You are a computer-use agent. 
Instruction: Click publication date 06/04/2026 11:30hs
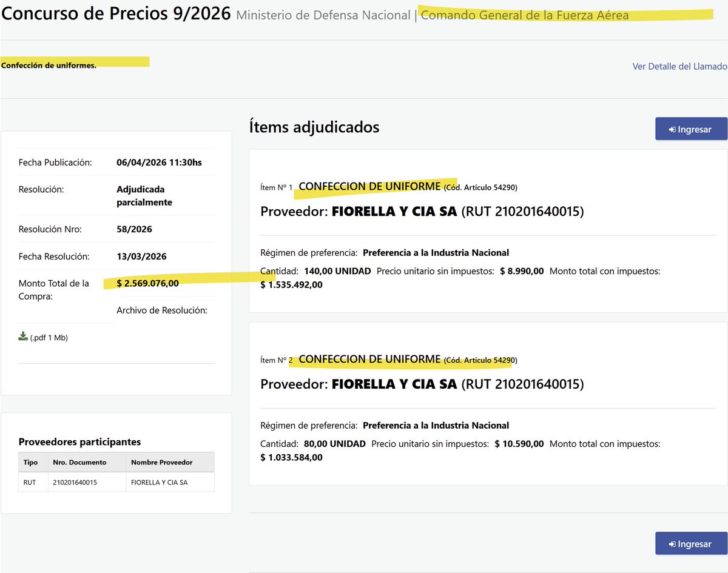click(159, 163)
